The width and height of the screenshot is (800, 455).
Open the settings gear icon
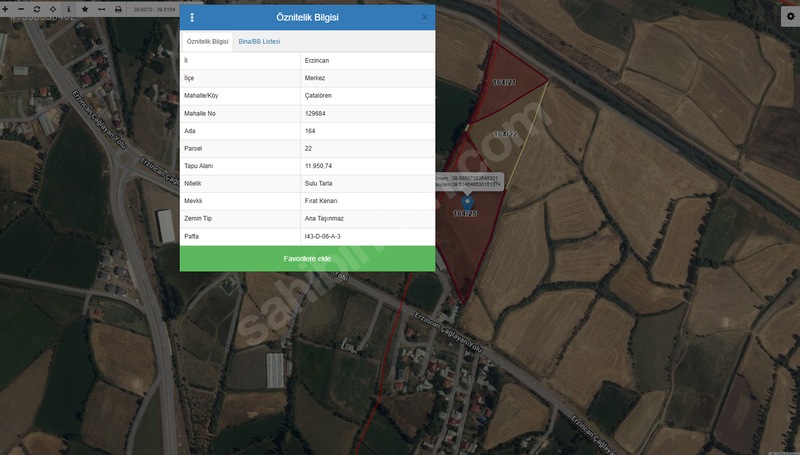point(790,16)
